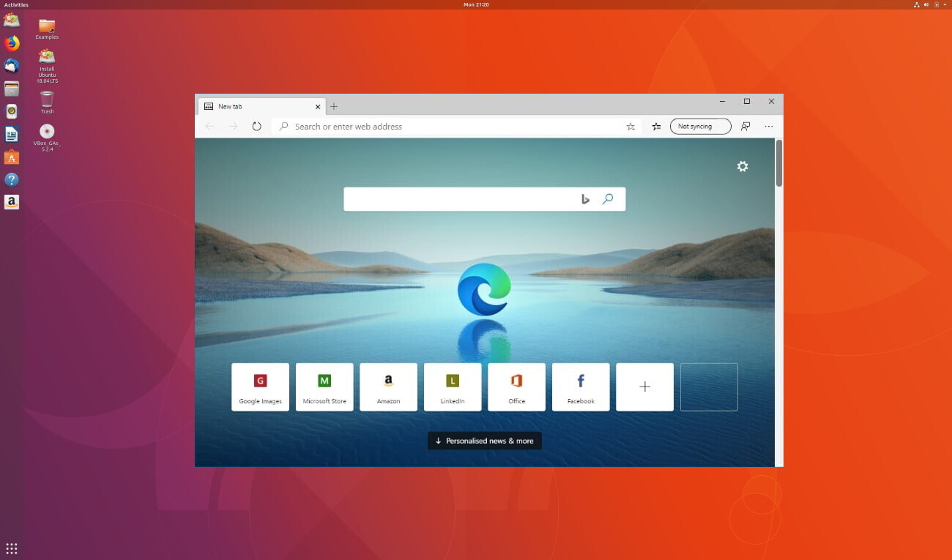Image resolution: width=952 pixels, height=560 pixels.
Task: Open the system status menu chevron
Action: [943, 4]
